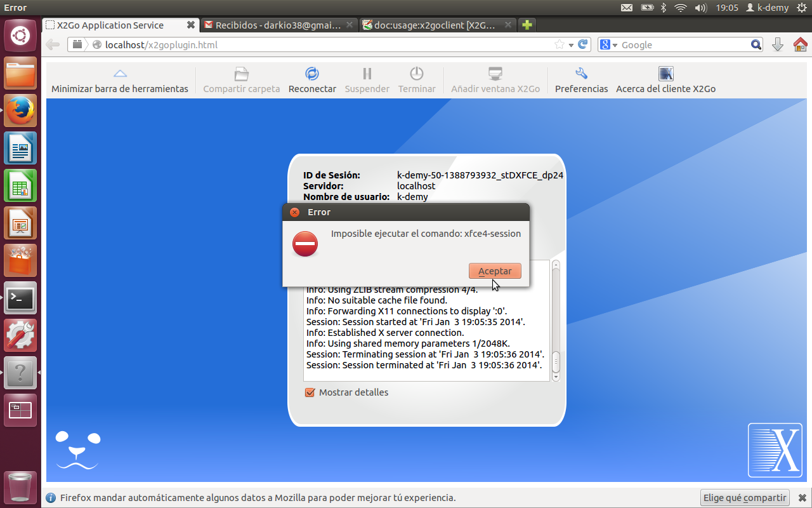
Task: Close the Error dialog window
Action: point(294,212)
